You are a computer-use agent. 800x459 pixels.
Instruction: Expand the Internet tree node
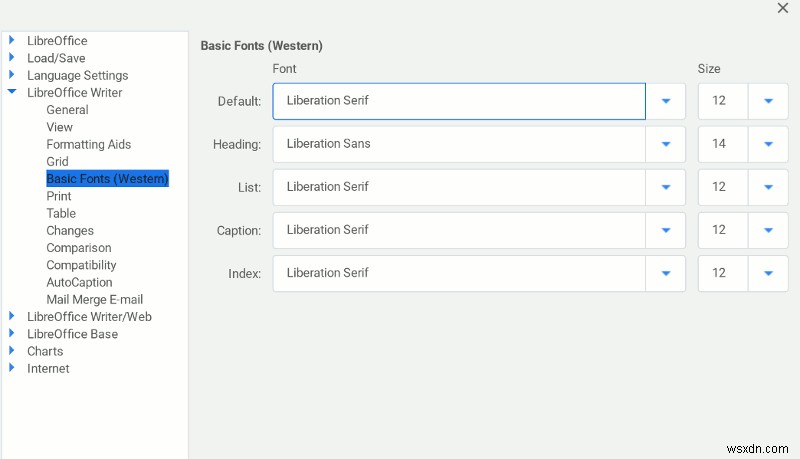point(12,368)
